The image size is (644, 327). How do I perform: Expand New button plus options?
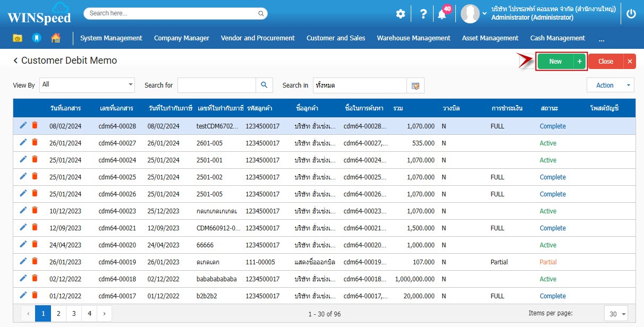pyautogui.click(x=580, y=62)
